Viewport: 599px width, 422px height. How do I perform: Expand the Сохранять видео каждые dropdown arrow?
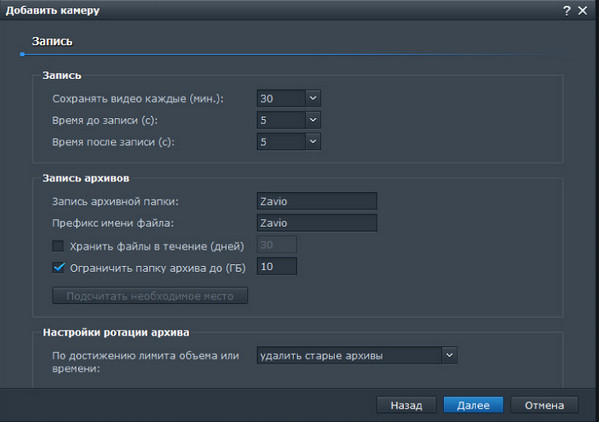313,98
